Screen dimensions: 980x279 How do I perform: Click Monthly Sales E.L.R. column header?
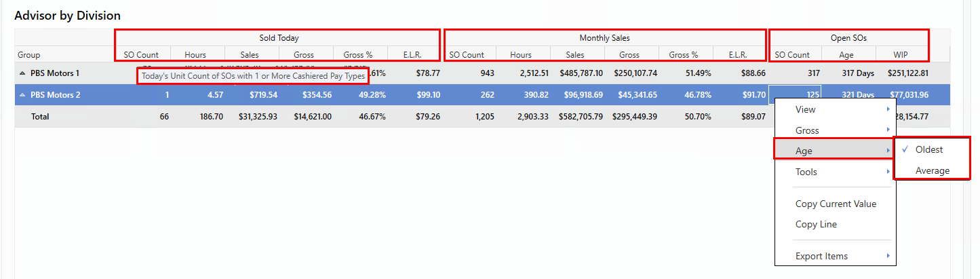(x=738, y=55)
